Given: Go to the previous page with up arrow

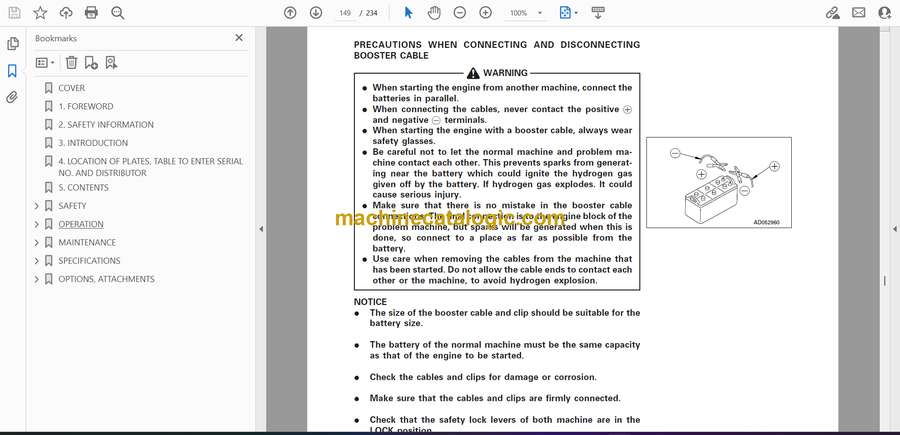Looking at the screenshot, I should [290, 13].
